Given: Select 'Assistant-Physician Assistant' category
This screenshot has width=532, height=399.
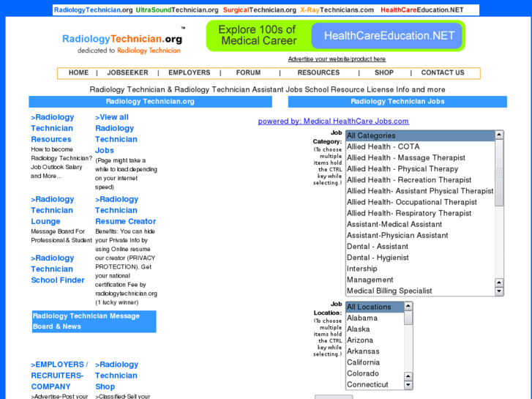Looking at the screenshot, I should [420, 235].
